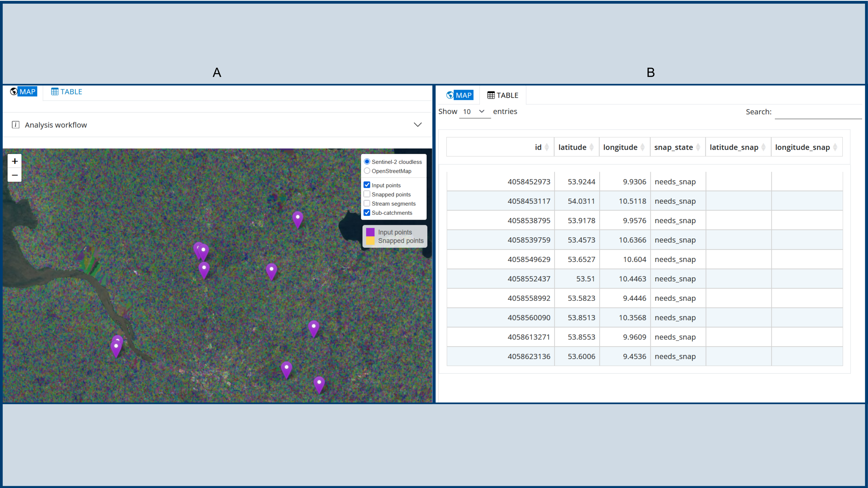The image size is (868, 488).
Task: Click latitude value 54.0311
Action: point(581,201)
